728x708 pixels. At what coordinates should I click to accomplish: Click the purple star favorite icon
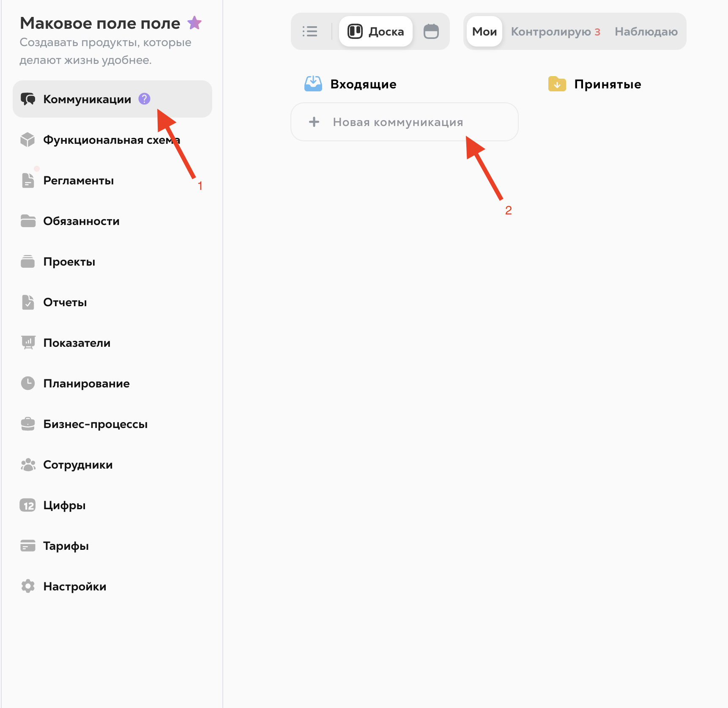[194, 23]
